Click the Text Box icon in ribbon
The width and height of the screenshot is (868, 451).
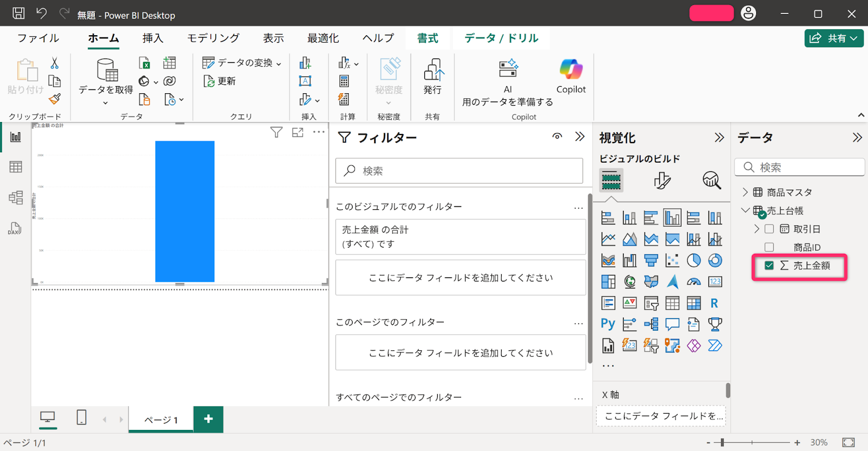(x=305, y=81)
